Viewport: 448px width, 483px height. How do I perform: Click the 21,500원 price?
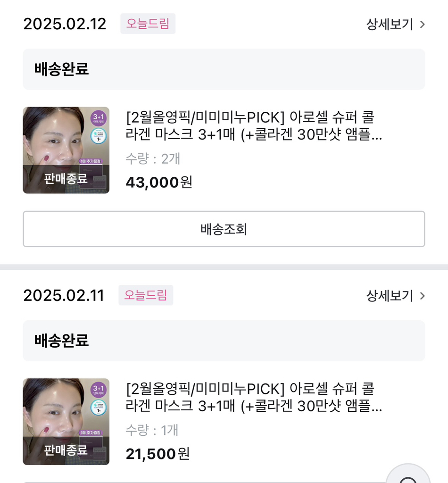coord(158,454)
